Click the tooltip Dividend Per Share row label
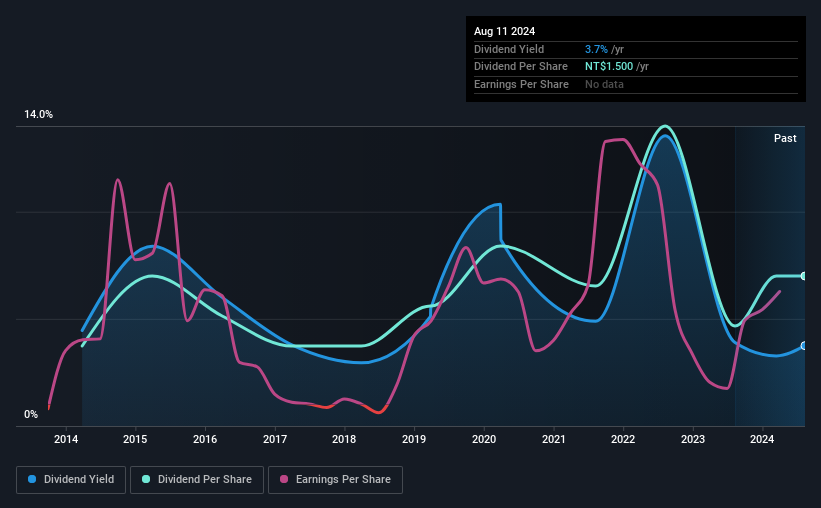This screenshot has width=821, height=508. [520, 67]
